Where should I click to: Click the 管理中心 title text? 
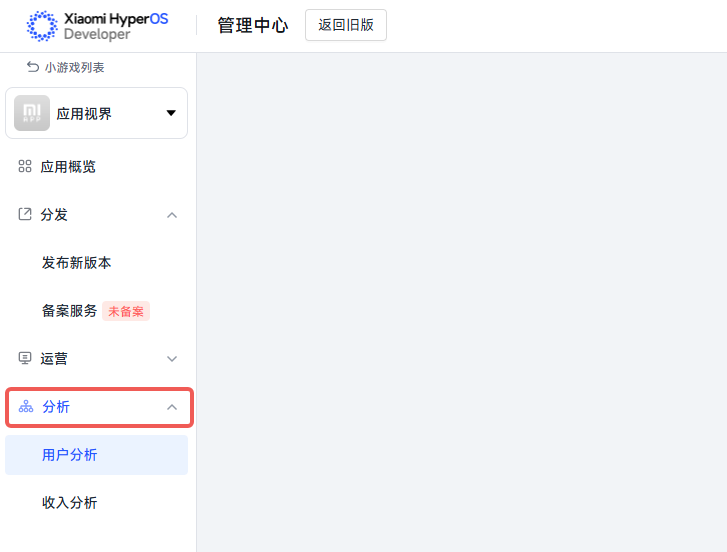tap(253, 25)
